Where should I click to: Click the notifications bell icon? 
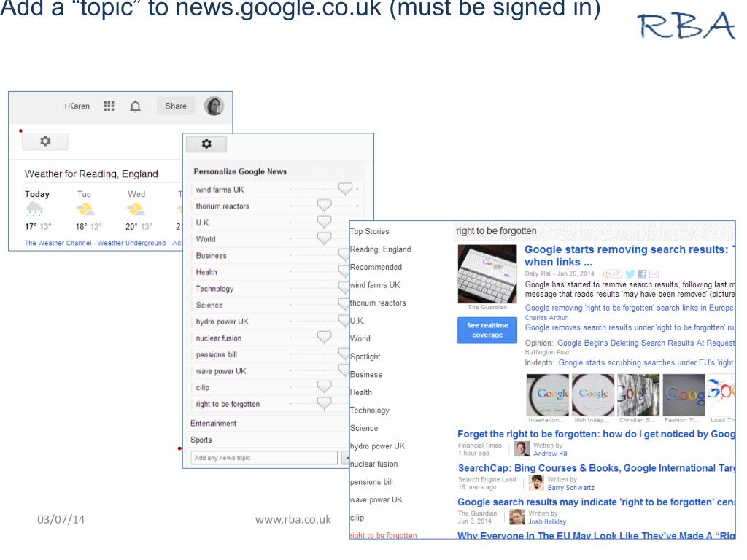click(135, 106)
